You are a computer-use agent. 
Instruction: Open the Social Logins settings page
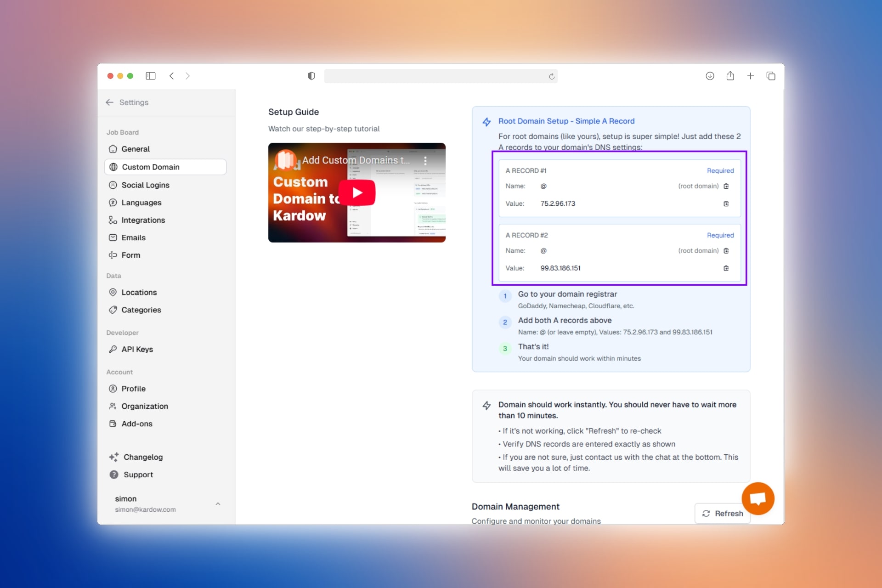[145, 185]
